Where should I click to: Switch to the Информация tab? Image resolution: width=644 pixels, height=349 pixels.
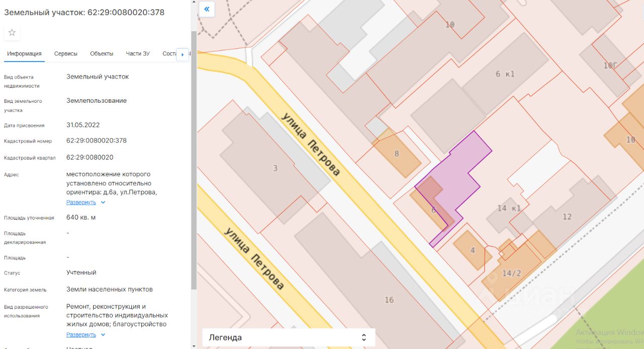[24, 54]
